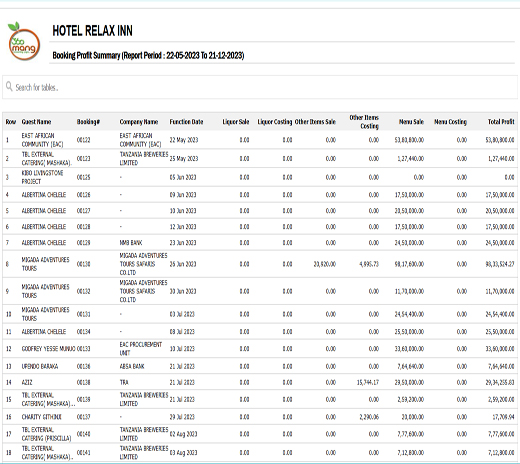Select guest GODFREY YESSE MUNUO

click(x=48, y=349)
